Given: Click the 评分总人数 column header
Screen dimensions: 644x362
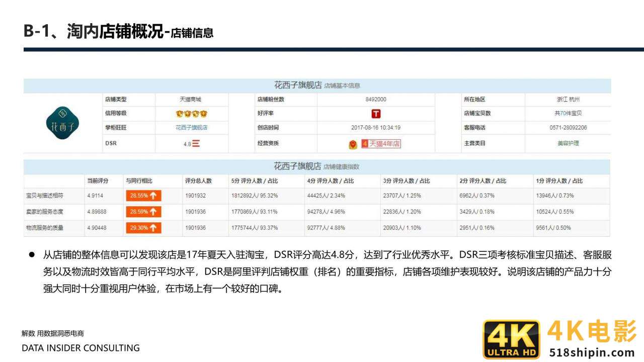Looking at the screenshot, I should click(x=198, y=181).
